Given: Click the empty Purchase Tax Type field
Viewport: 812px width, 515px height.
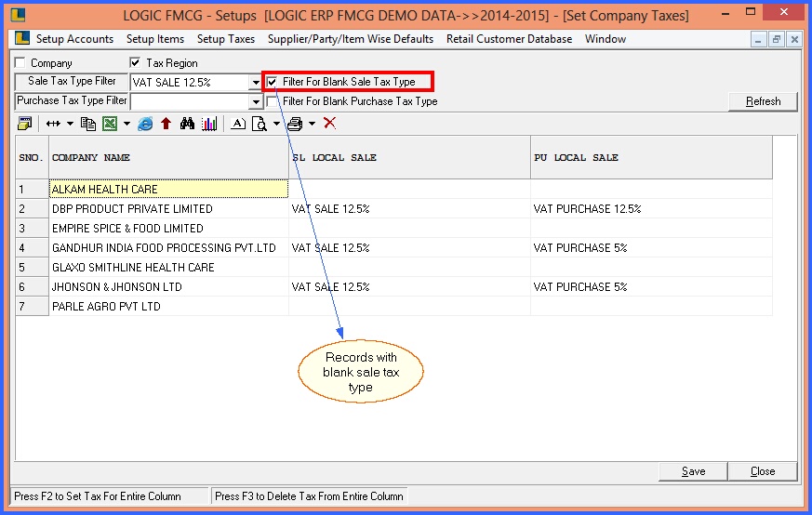Looking at the screenshot, I should [190, 101].
